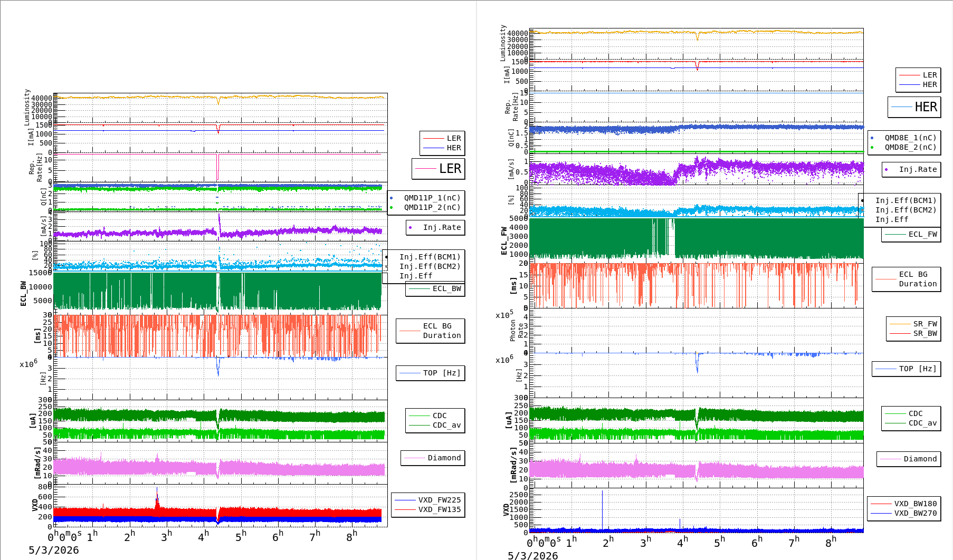Click the CDC legend entry in right panel
The image size is (953, 560).
click(x=904, y=413)
